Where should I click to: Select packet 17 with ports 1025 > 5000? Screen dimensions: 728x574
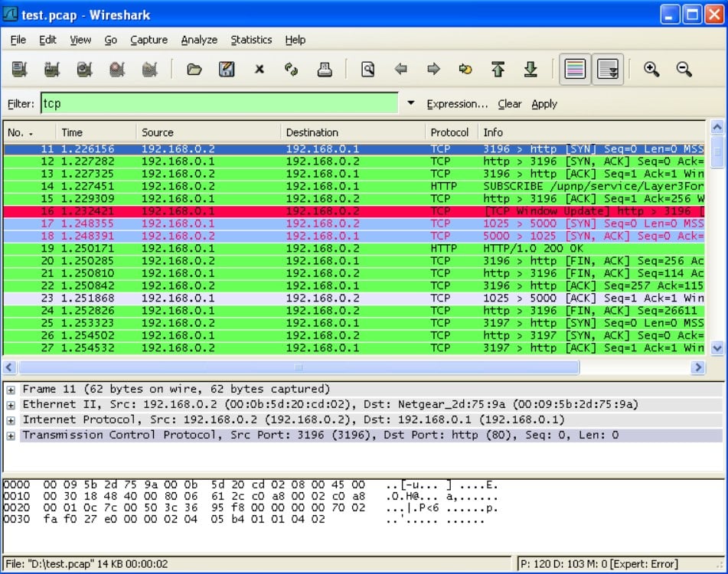[x=354, y=223]
